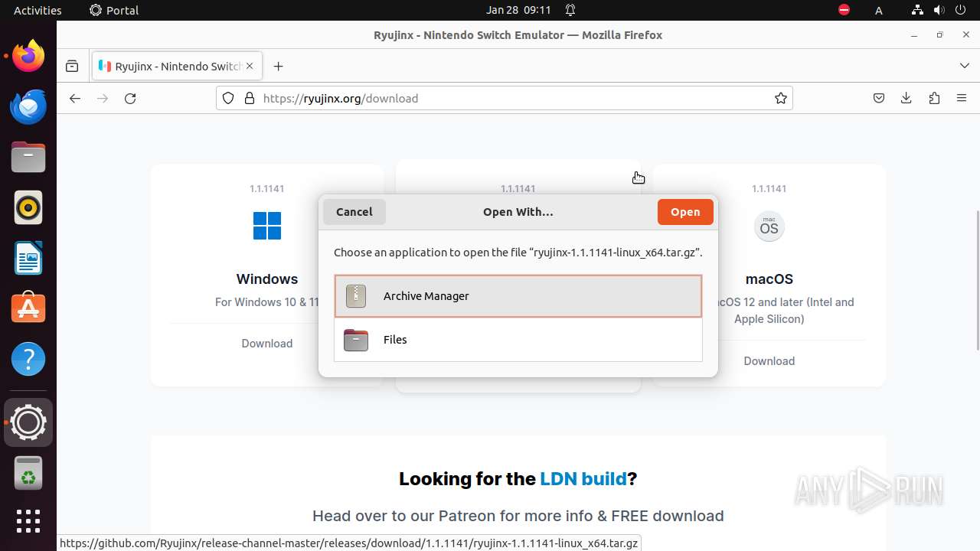Click the '1.1.1141' version above Windows
980x551 pixels.
coord(267,188)
